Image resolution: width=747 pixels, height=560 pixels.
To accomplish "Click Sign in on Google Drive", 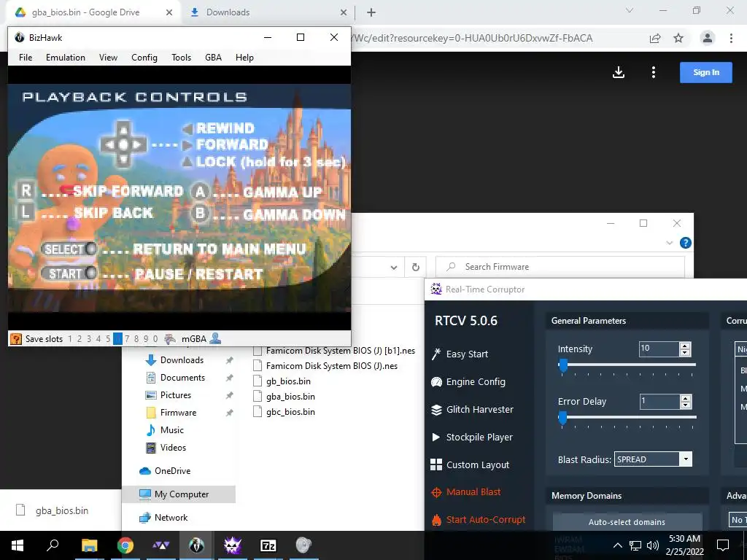I will click(706, 72).
